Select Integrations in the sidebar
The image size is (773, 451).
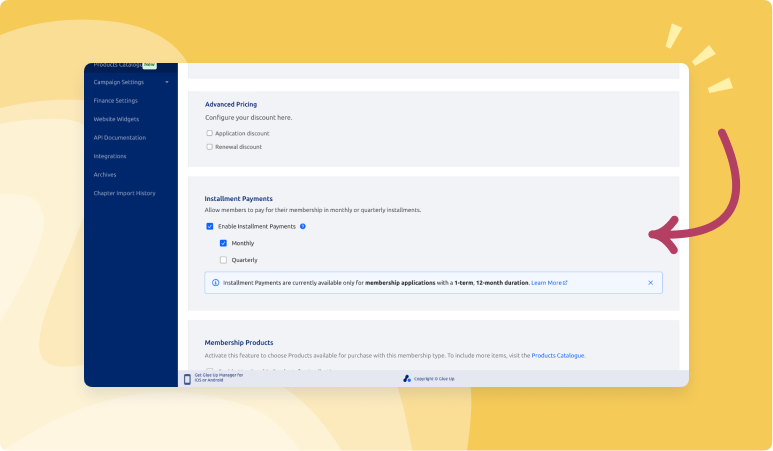(x=110, y=156)
